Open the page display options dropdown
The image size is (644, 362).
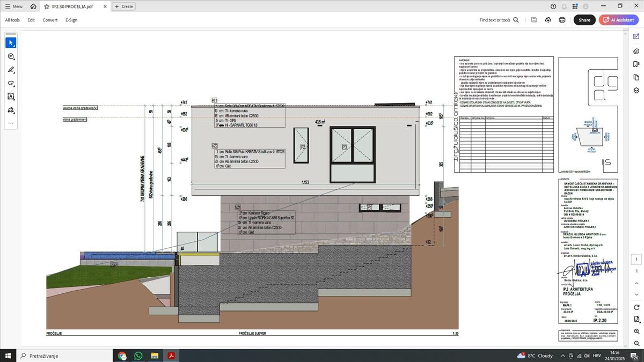point(636,320)
